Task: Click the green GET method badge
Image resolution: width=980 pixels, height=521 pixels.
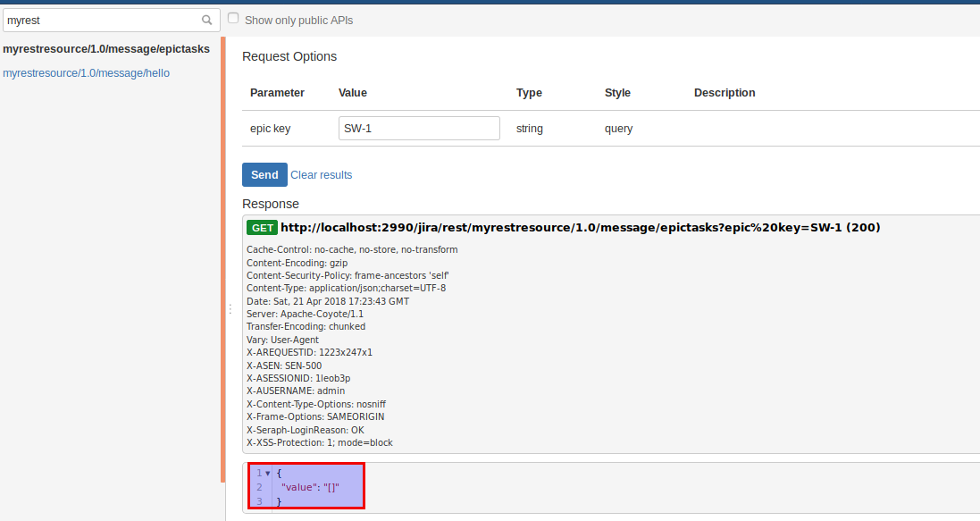Action: click(262, 227)
